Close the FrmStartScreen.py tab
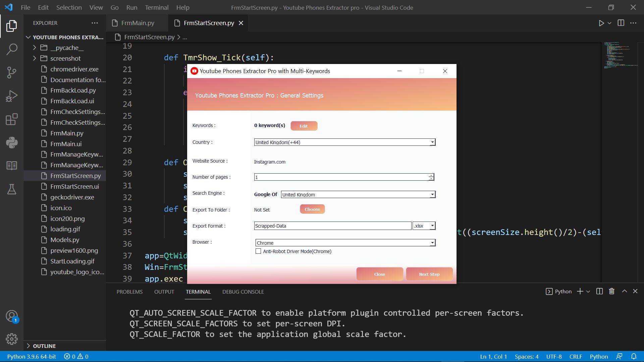Image resolution: width=644 pixels, height=362 pixels. point(241,23)
